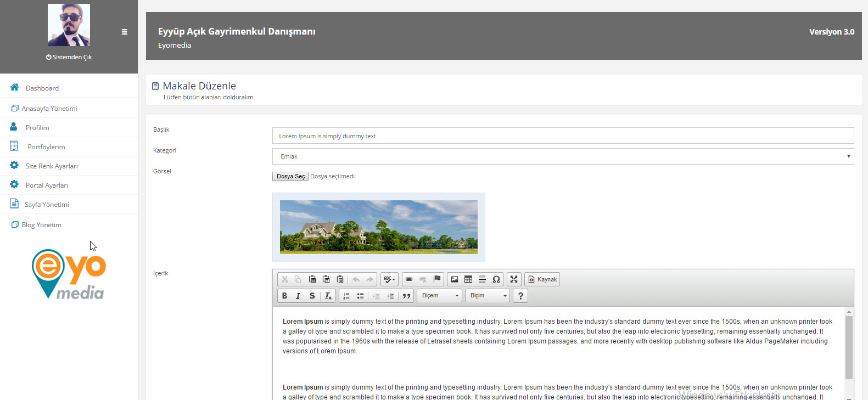
Task: Click Paste from Word icon
Action: tap(340, 279)
